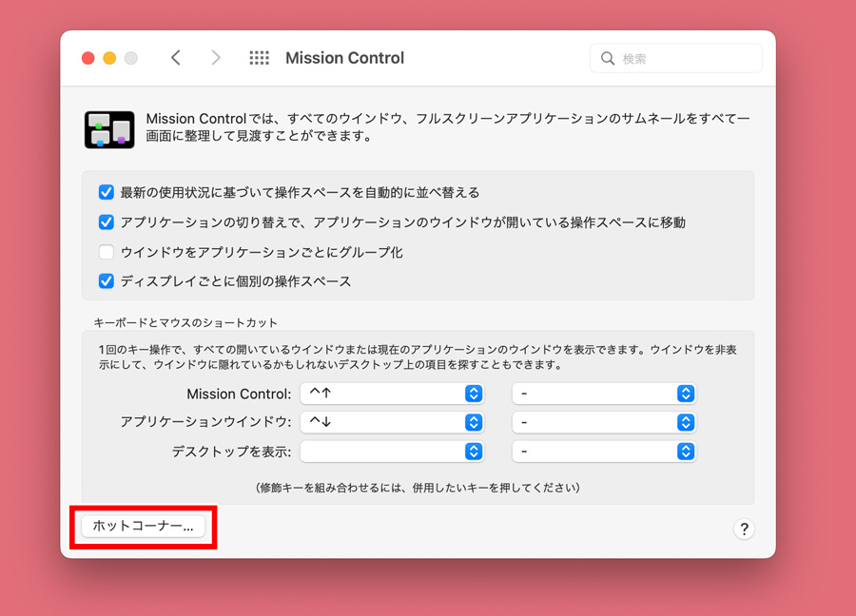Click inside the 検索 search field
The height and width of the screenshot is (616, 856).
tap(676, 58)
